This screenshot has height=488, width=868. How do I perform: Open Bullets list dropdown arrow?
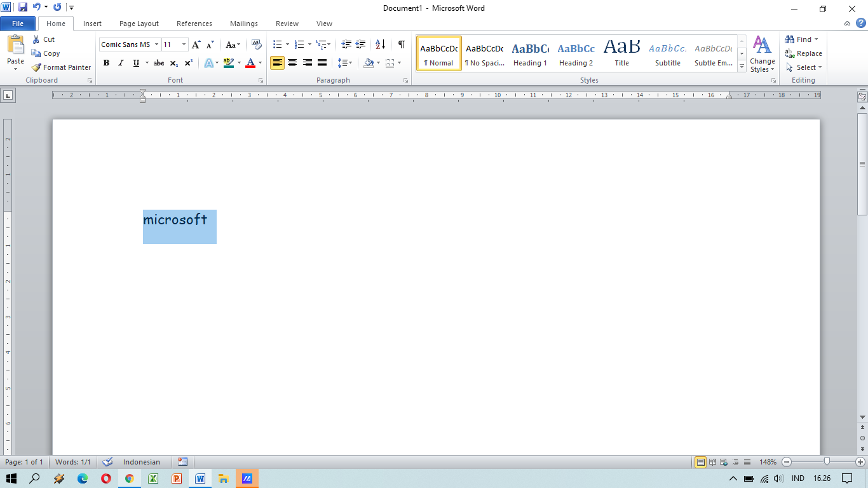coord(287,44)
